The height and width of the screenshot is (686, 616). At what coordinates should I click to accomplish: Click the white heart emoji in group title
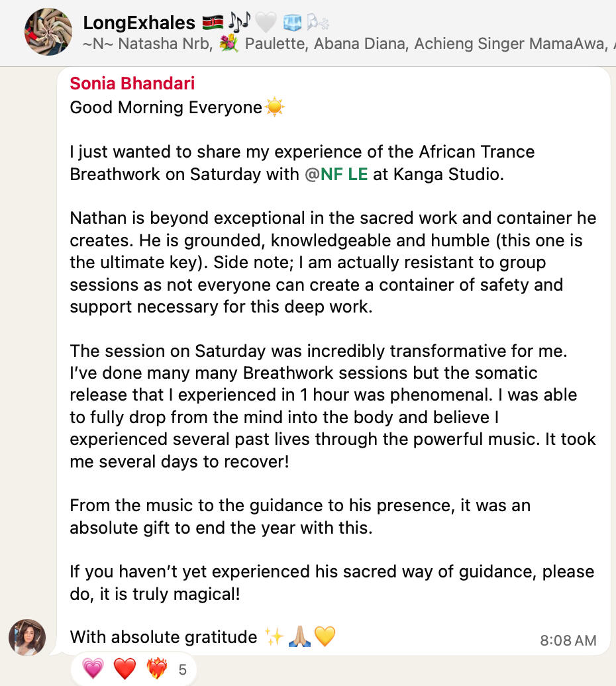(265, 23)
